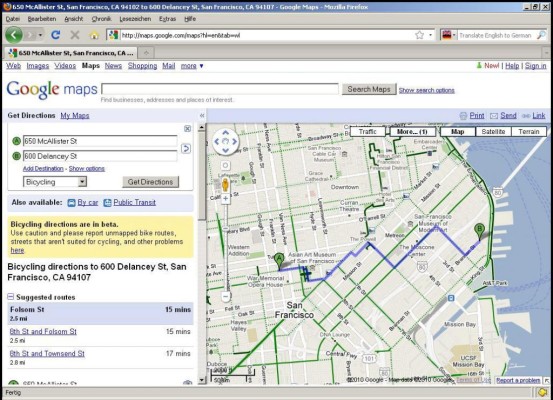Viewport: 553px width, 400px height.
Task: Click the printer icon beside Print
Action: (x=463, y=116)
